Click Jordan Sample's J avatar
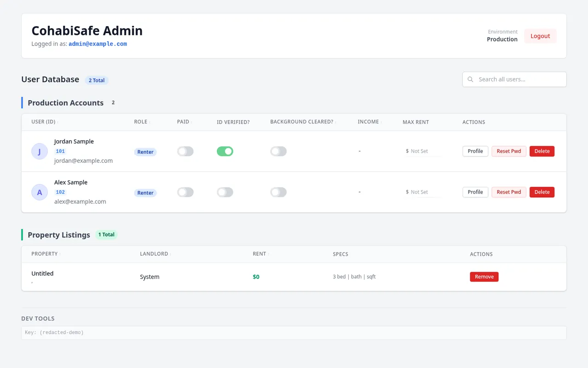Image resolution: width=588 pixels, height=368 pixels. 40,151
